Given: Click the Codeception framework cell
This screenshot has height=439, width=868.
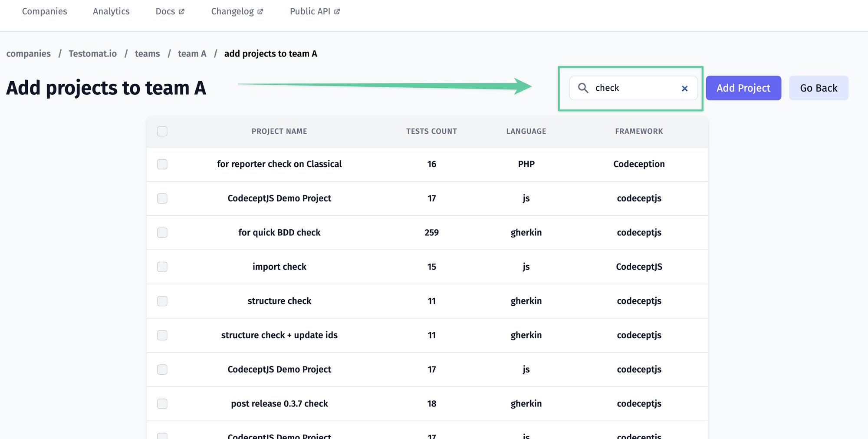Looking at the screenshot, I should (639, 164).
